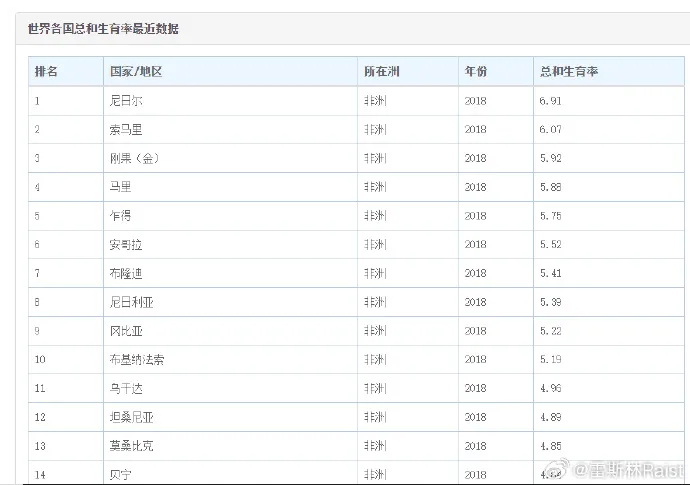The height and width of the screenshot is (485, 690).
Task: Select the 刚果（金） row cell
Action: coord(135,158)
